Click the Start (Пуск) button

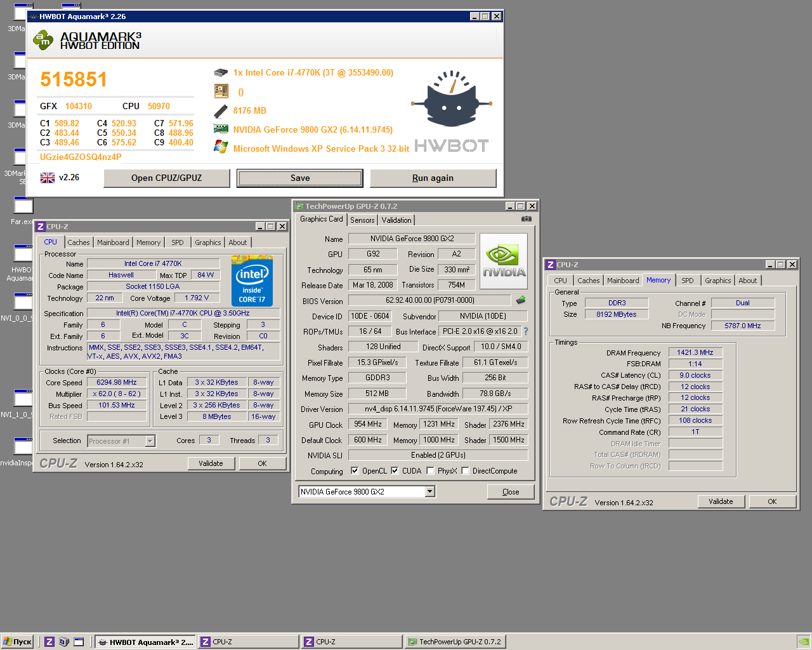(x=17, y=642)
